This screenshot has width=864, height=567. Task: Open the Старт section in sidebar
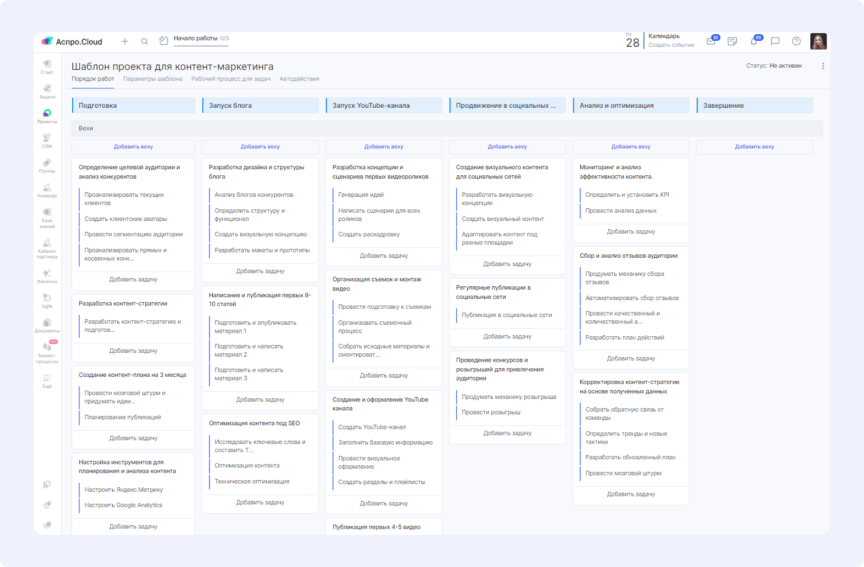47,67
